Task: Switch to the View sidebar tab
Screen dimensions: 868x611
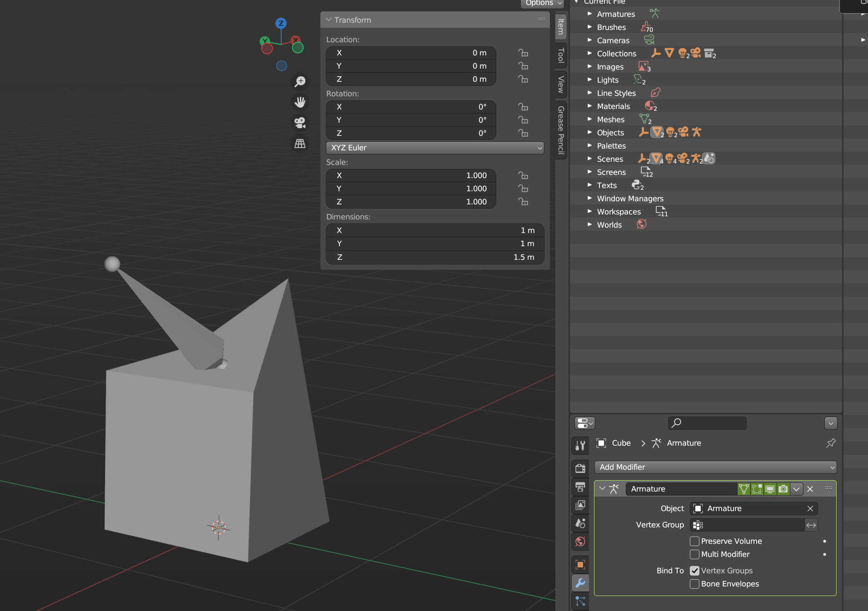Action: (x=561, y=84)
